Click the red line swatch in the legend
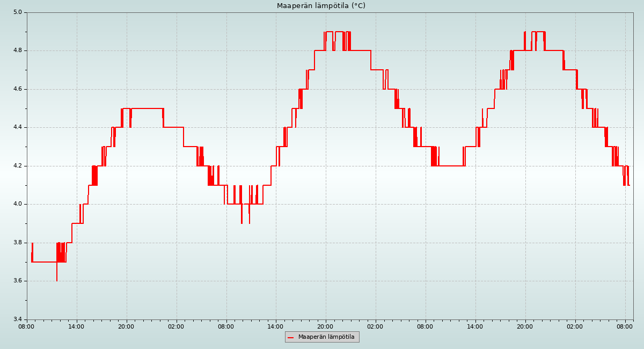This screenshot has width=644, height=349. click(x=291, y=337)
